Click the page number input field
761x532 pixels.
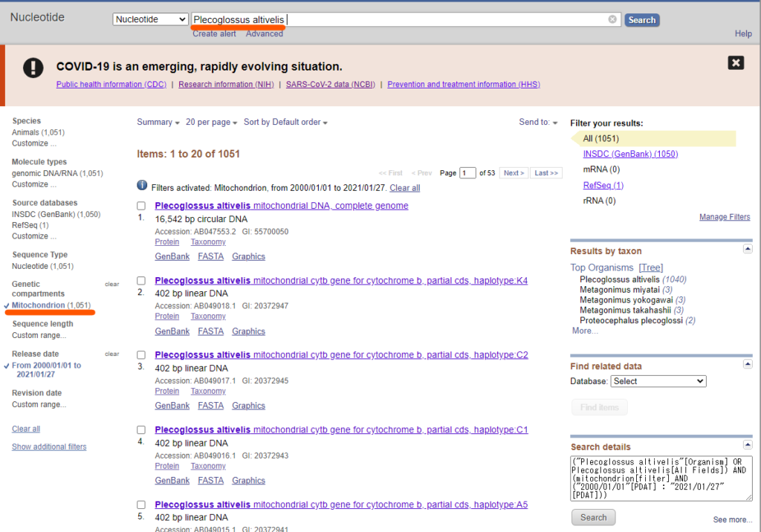point(467,173)
